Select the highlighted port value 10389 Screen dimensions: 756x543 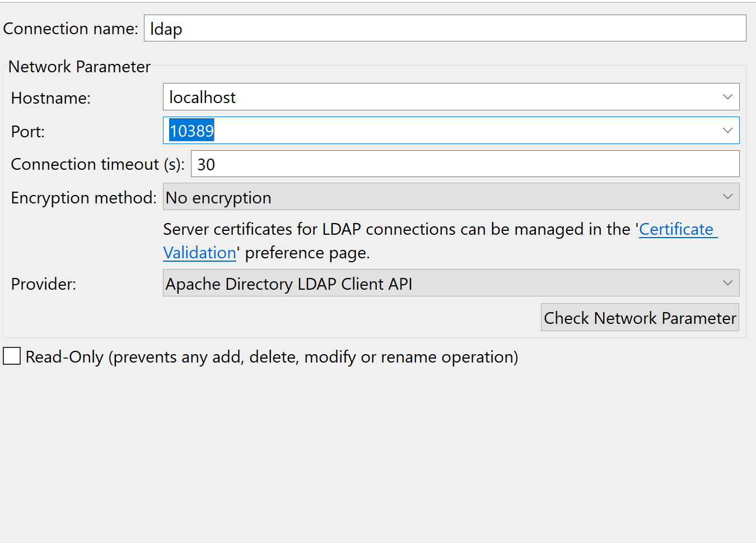[x=192, y=130]
